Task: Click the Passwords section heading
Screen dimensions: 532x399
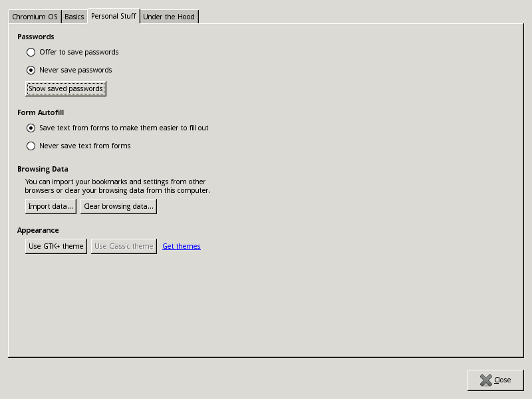Action: pos(36,37)
